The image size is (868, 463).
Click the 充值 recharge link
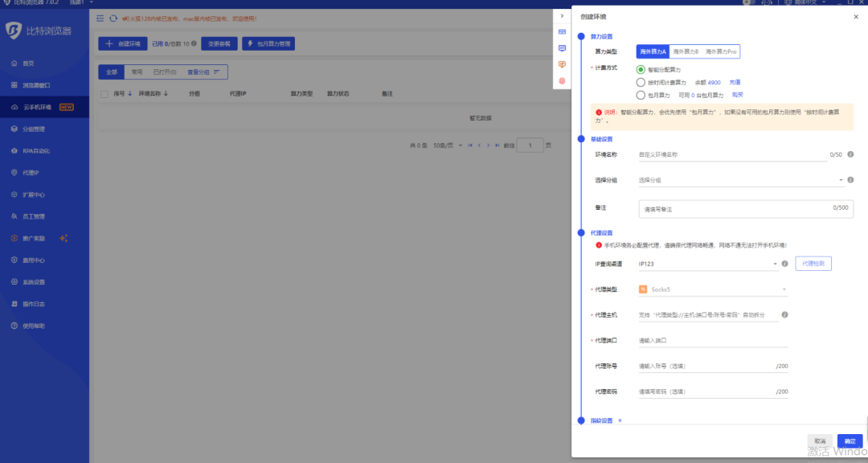pyautogui.click(x=735, y=82)
